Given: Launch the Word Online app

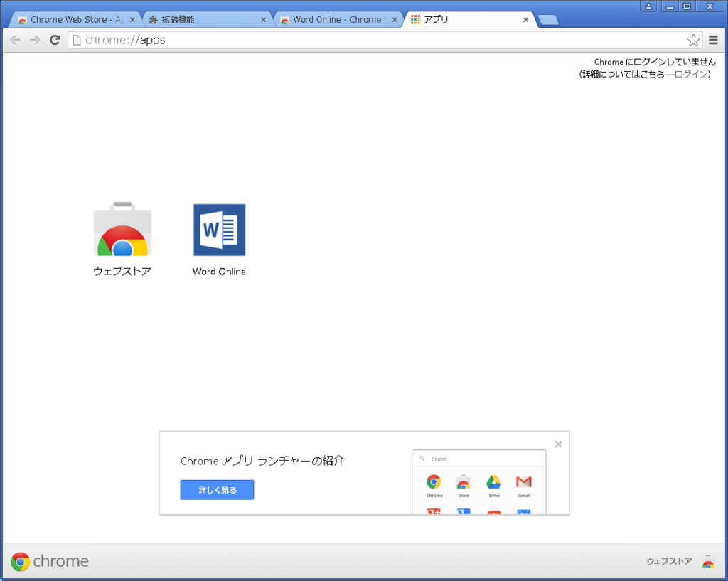Looking at the screenshot, I should tap(219, 230).
